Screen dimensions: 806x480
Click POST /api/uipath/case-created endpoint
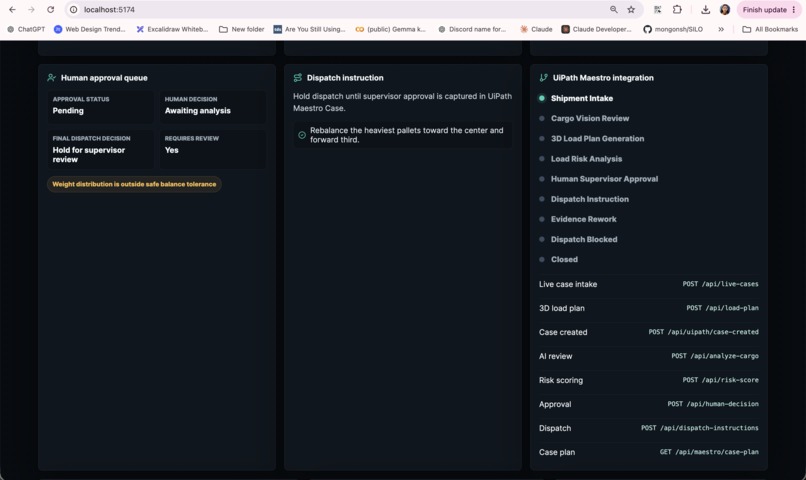(x=703, y=332)
